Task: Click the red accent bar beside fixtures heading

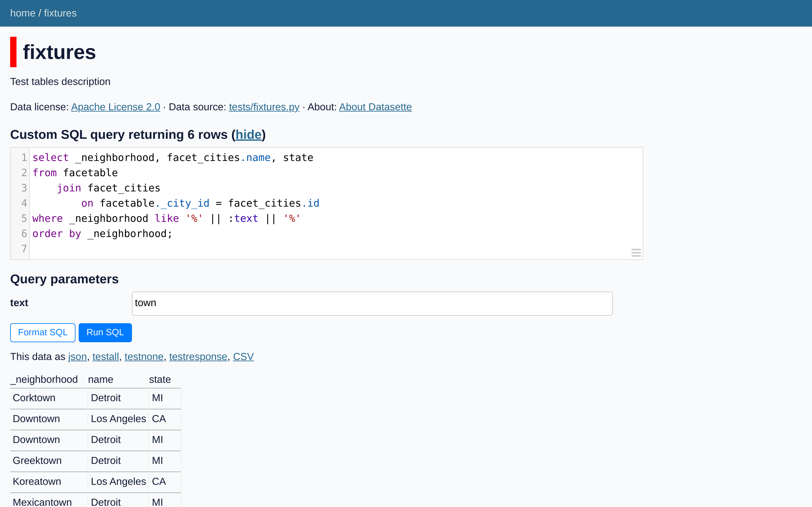Action: [x=13, y=51]
